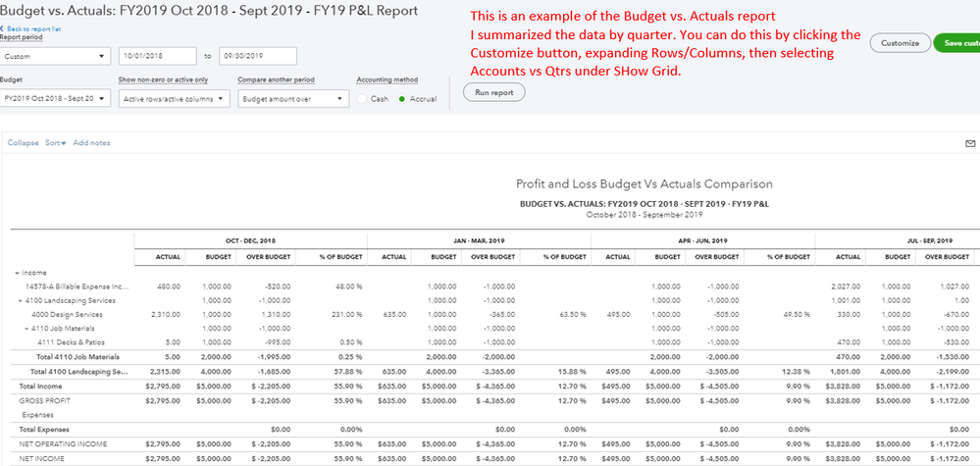Click the start date field 10/01/2018
The height and width of the screenshot is (466, 980).
(157, 56)
